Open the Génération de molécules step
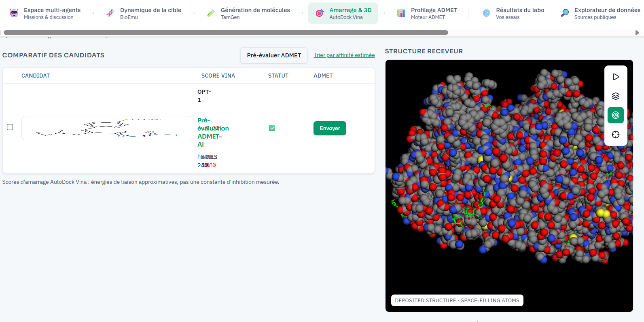 (248, 13)
